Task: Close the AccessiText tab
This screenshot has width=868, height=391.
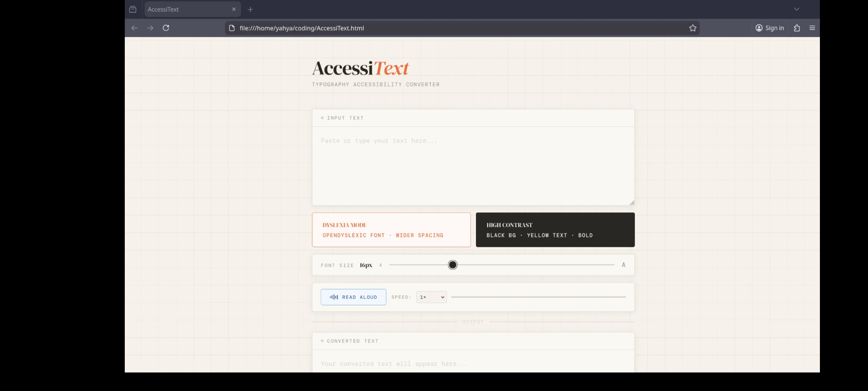Action: [x=234, y=9]
